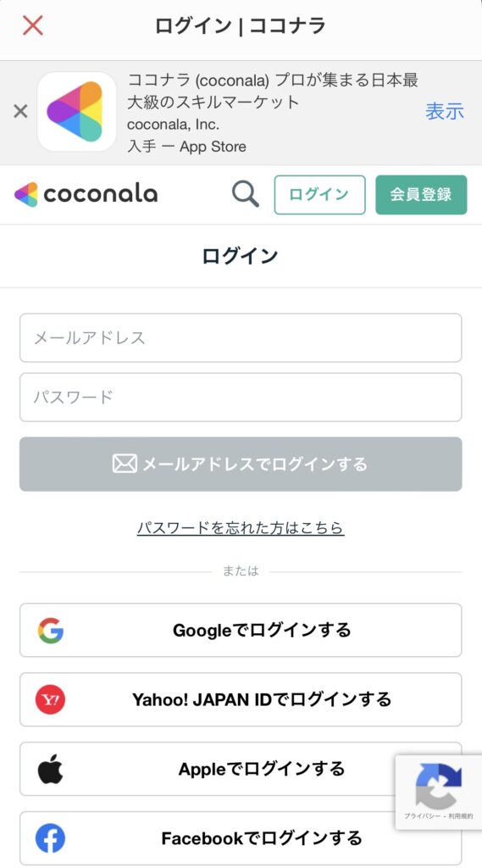Dismiss the App Store banner
Image resolution: width=482 pixels, height=868 pixels.
(20, 111)
